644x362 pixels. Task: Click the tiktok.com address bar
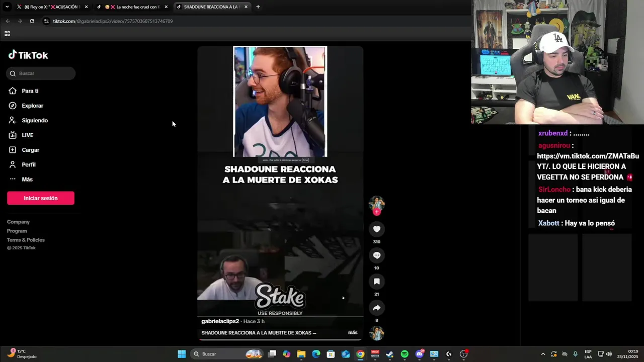pos(257,21)
